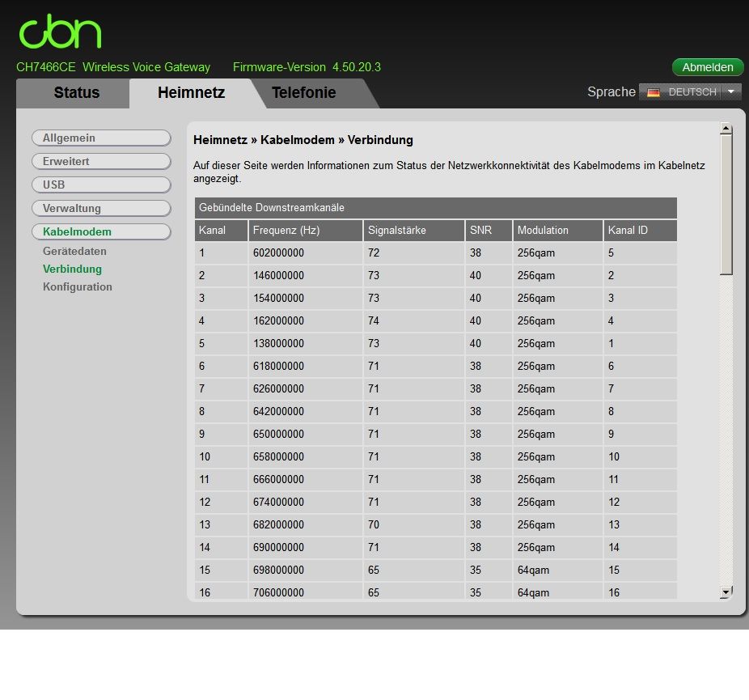This screenshot has height=700, width=749.
Task: Click signal strength 72 in channel 1 row
Action: 374,252
